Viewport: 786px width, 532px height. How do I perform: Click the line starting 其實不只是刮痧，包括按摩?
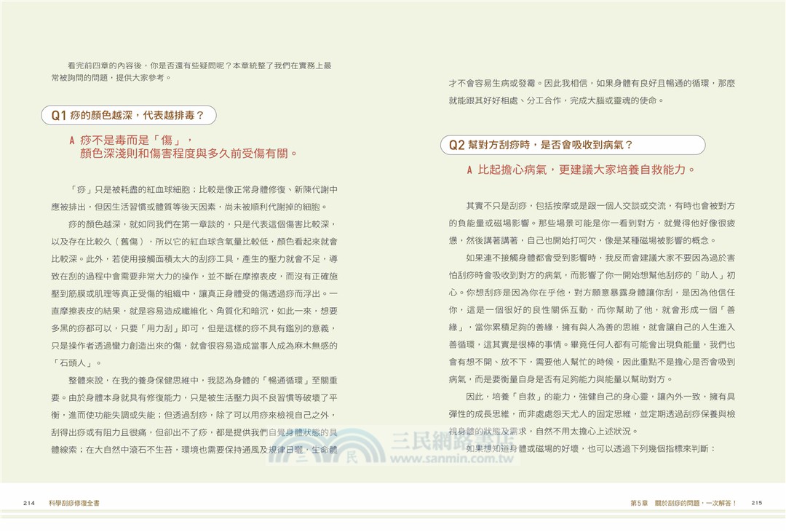(600, 206)
